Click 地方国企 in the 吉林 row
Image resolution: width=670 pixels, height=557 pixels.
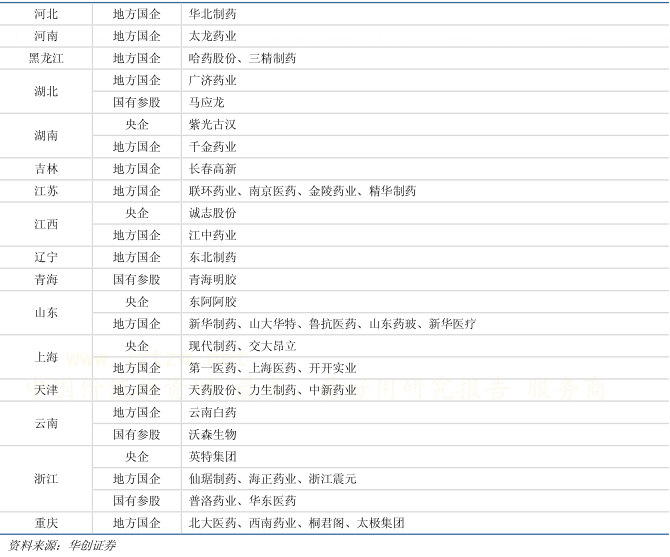[x=137, y=169]
